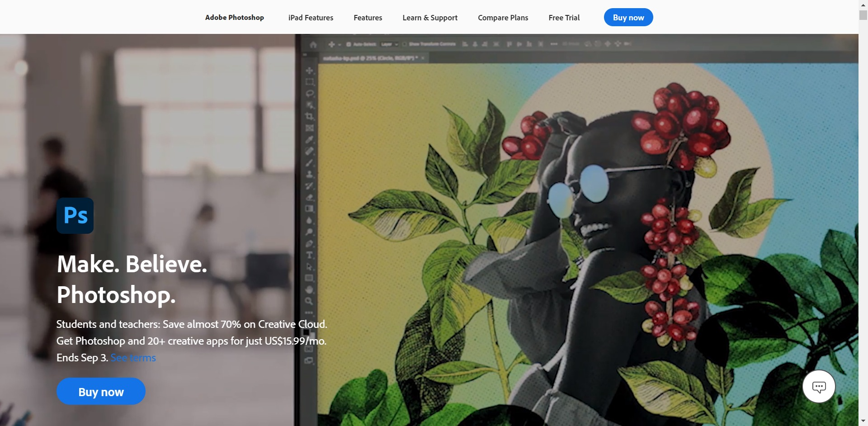
Task: Click the "Get Photoshop and 20+ creative apps" line
Action: point(191,341)
